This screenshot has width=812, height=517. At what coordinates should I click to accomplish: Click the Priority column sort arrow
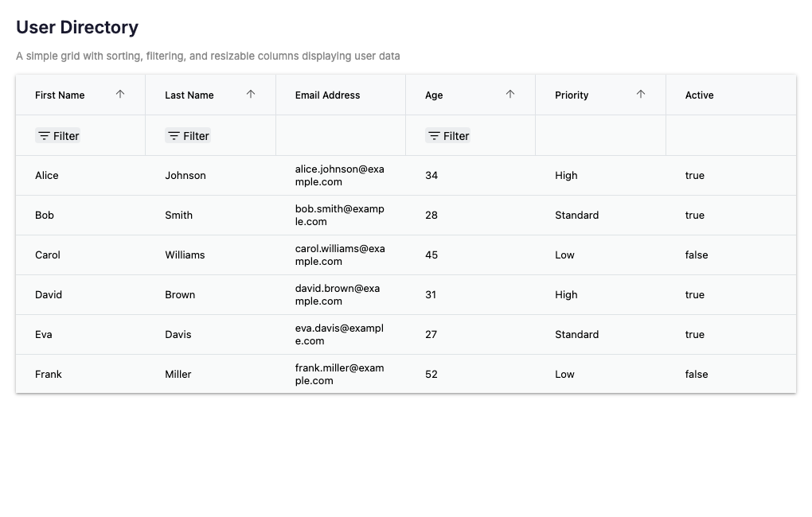(x=641, y=94)
